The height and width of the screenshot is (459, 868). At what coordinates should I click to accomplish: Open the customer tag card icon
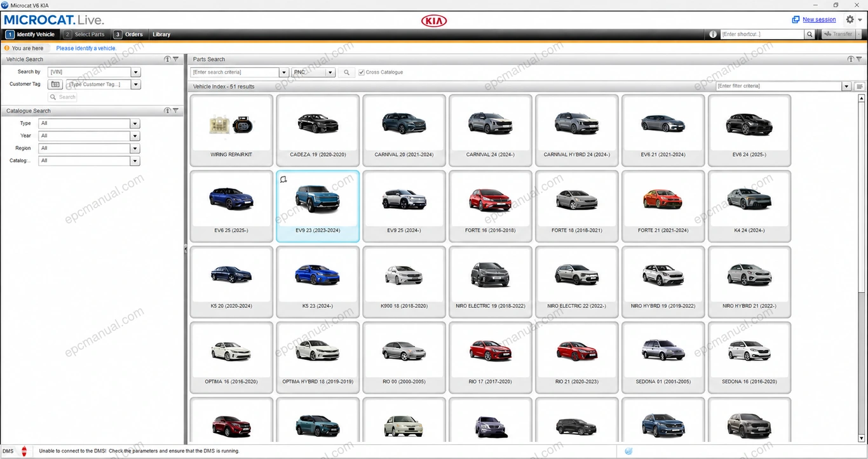tap(55, 84)
